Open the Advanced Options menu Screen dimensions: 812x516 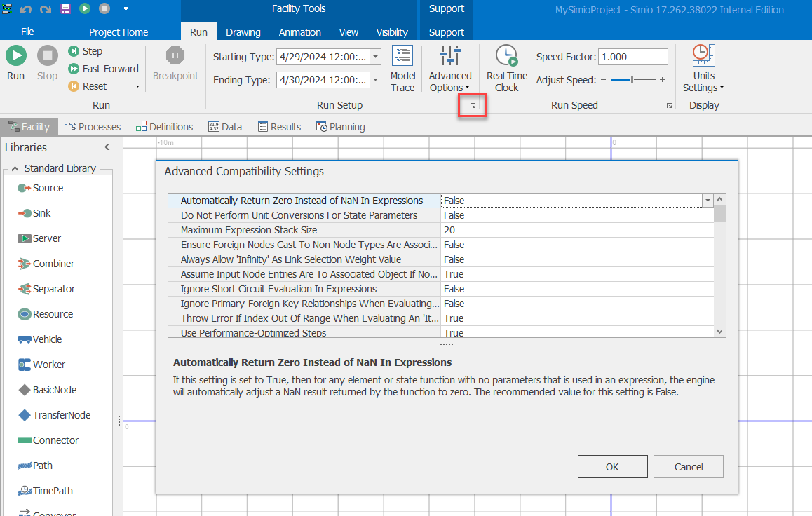[x=450, y=69]
